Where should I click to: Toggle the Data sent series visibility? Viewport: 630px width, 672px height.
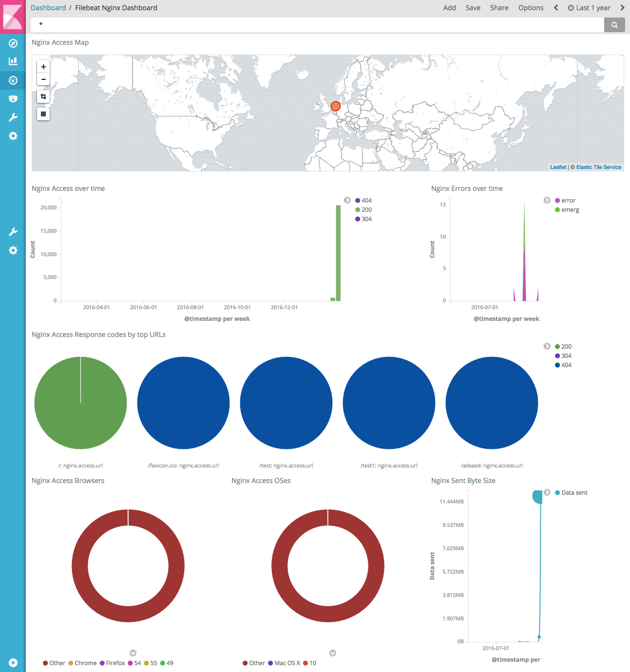pos(572,492)
